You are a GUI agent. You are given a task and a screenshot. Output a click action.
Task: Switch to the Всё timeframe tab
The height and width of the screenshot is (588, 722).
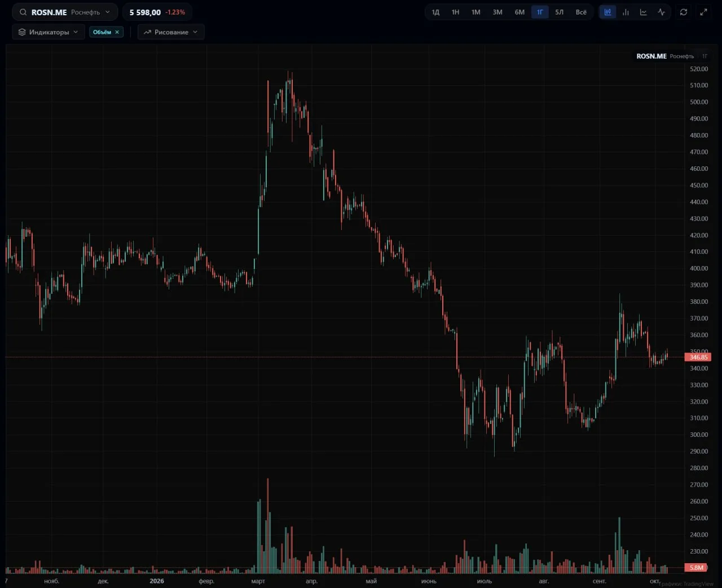pos(581,12)
